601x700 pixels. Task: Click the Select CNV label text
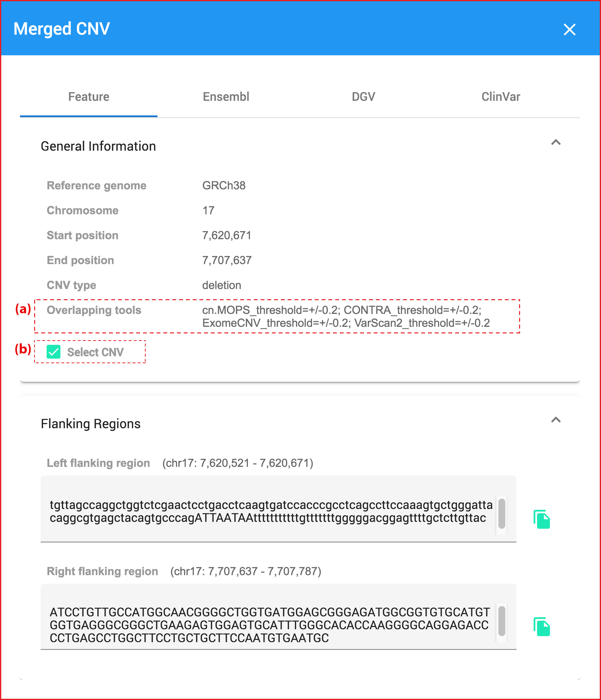coord(95,352)
